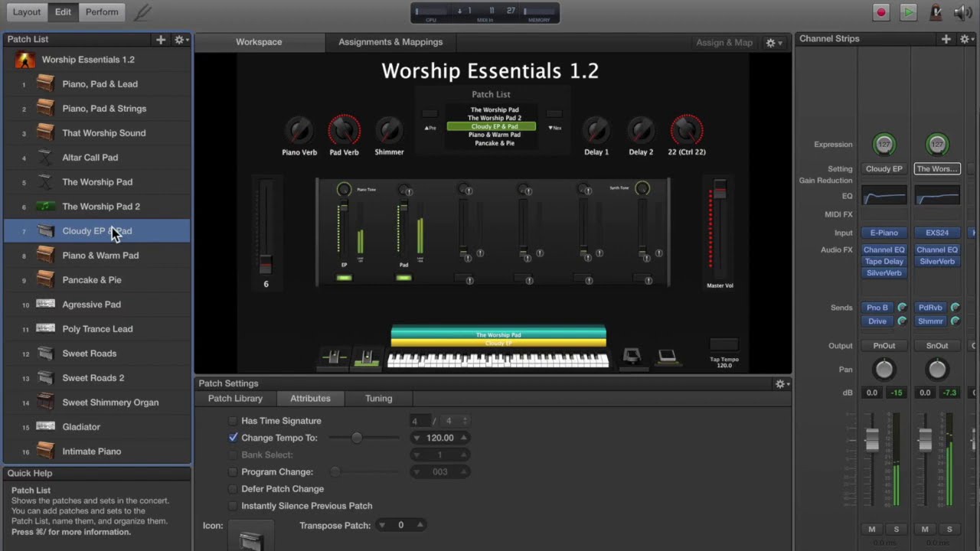
Task: Enable the Defer Patch Change checkbox
Action: coord(233,489)
